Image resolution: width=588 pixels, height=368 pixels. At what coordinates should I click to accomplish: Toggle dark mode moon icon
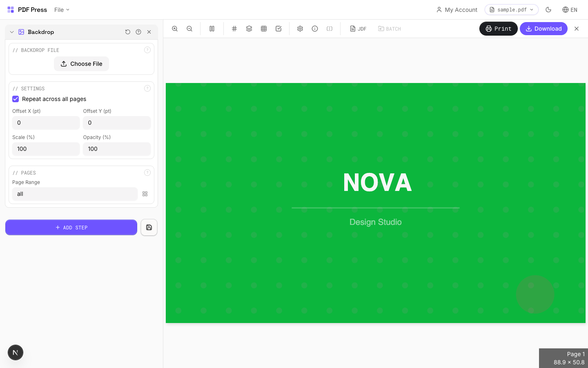tap(548, 10)
